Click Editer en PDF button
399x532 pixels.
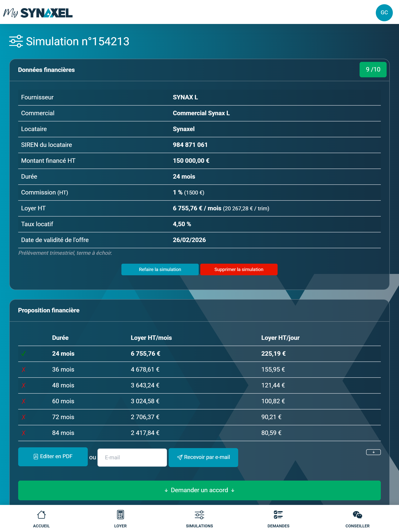[x=53, y=456]
